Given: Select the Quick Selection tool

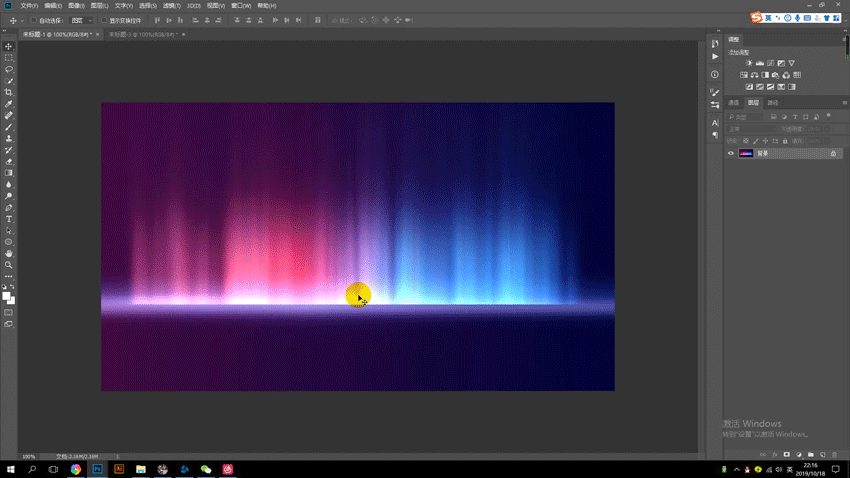Looking at the screenshot, I should (9, 81).
